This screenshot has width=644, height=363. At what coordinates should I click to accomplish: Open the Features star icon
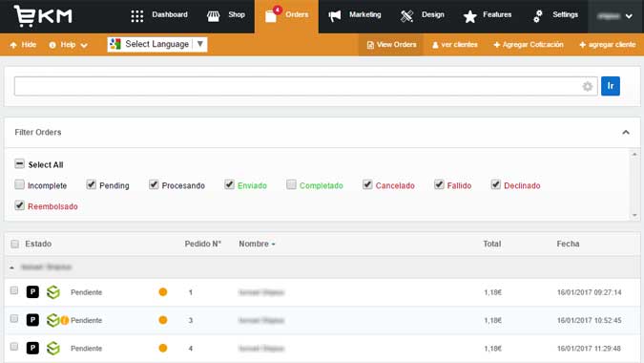[469, 16]
